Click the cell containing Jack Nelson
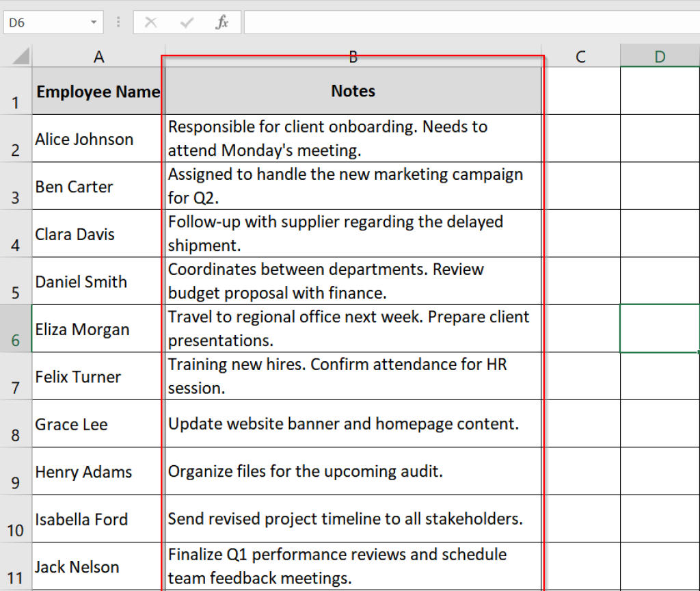This screenshot has width=700, height=591. point(99,567)
